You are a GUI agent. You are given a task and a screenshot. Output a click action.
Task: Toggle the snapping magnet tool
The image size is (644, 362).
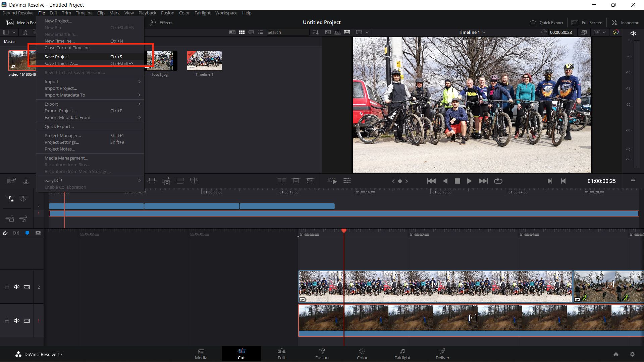[5, 233]
